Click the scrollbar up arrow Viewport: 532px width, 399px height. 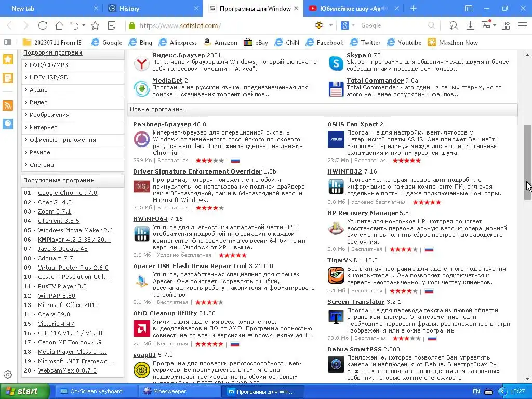click(x=528, y=54)
